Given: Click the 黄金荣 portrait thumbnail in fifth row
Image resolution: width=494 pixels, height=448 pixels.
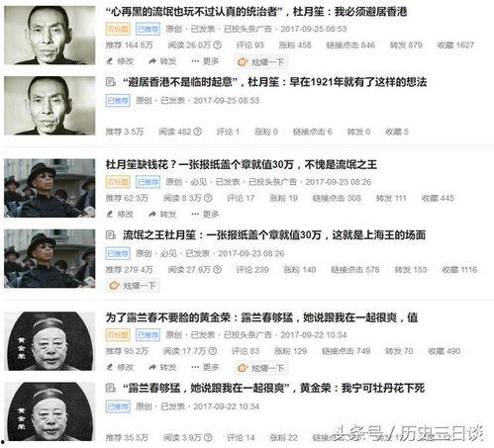Looking at the screenshot, I should [x=49, y=341].
